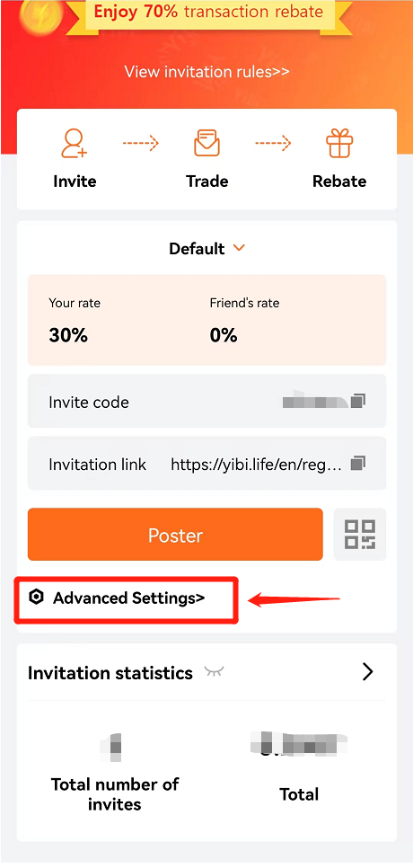This screenshot has width=413, height=868.
Task: Toggle invitation statistics visibility eye icon
Action: tap(214, 671)
